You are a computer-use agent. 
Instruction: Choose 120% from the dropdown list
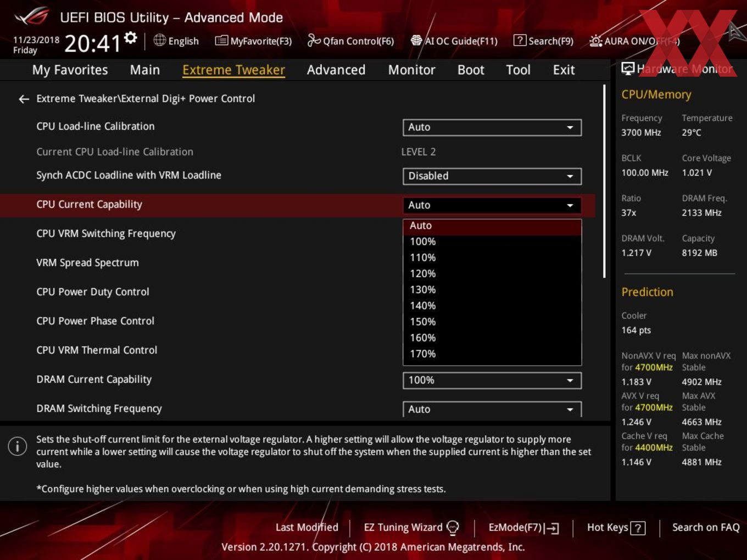tap(492, 273)
